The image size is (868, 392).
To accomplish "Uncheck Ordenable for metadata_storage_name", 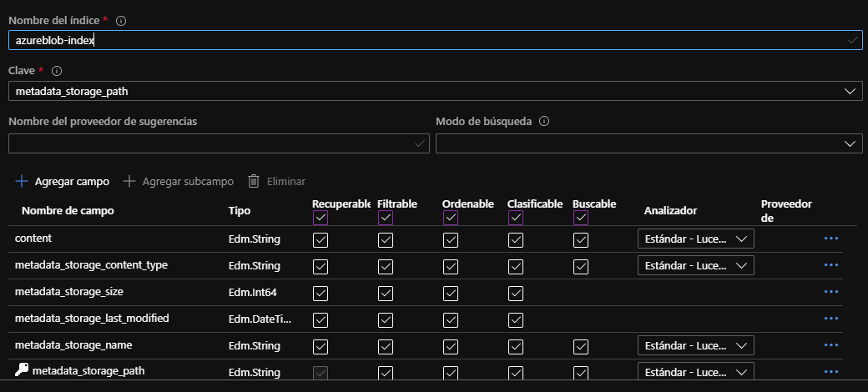I will pyautogui.click(x=451, y=347).
